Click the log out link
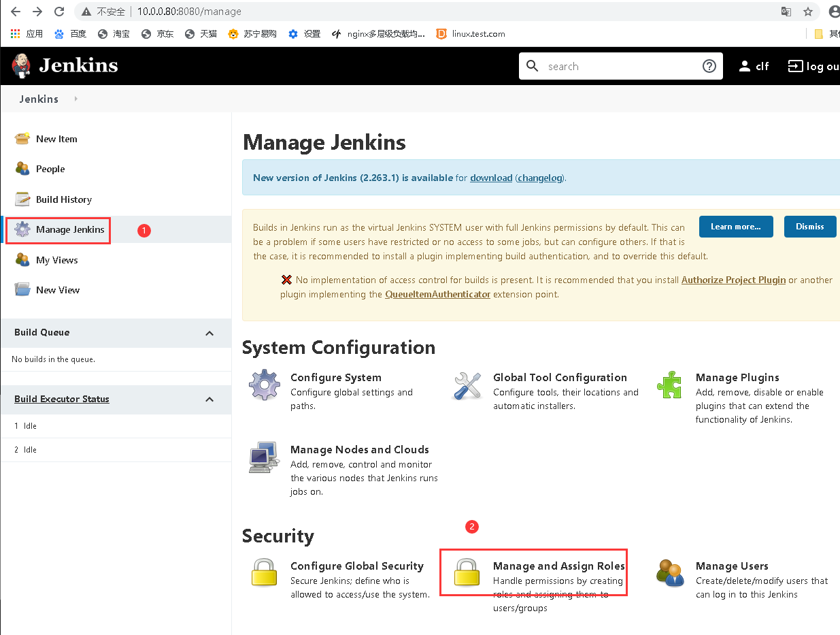The height and width of the screenshot is (635, 840). coord(813,66)
